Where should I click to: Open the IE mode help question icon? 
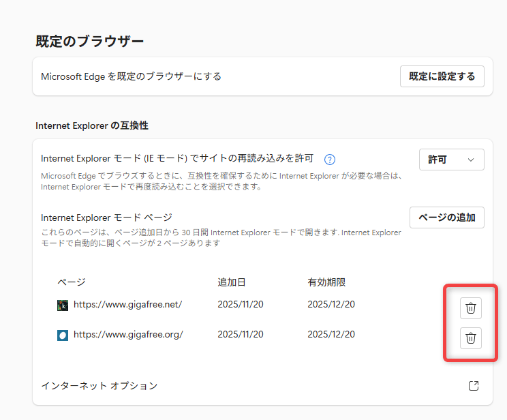(x=330, y=160)
